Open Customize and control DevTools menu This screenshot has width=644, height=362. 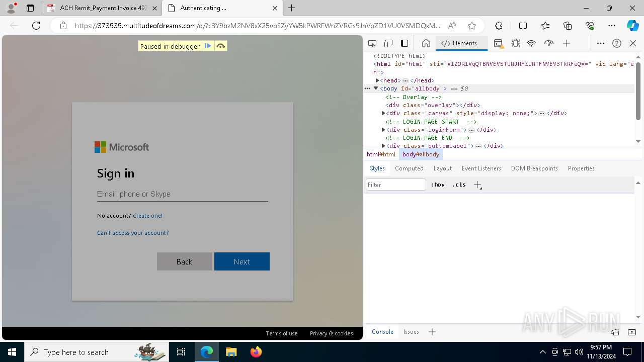point(600,43)
